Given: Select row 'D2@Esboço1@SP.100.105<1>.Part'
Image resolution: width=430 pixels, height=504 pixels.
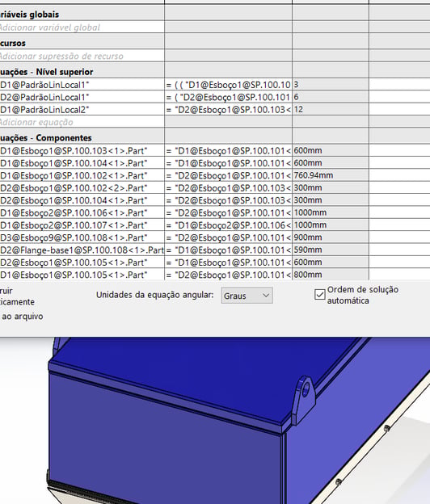Looking at the screenshot, I should pyautogui.click(x=82, y=262).
